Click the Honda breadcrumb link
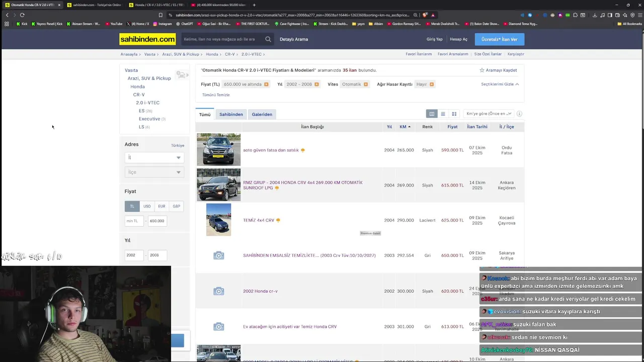644x362 pixels. pos(212,54)
